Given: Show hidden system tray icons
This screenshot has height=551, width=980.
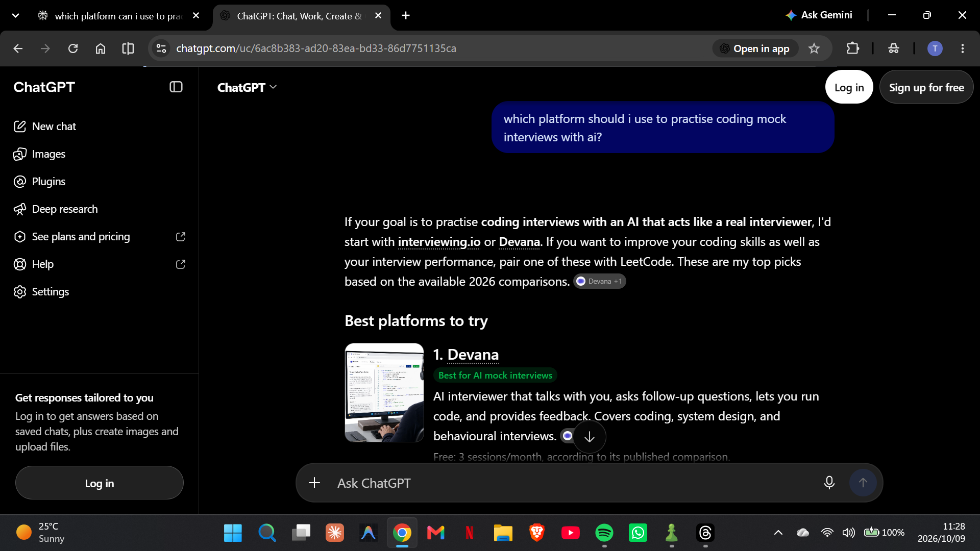Looking at the screenshot, I should point(778,533).
